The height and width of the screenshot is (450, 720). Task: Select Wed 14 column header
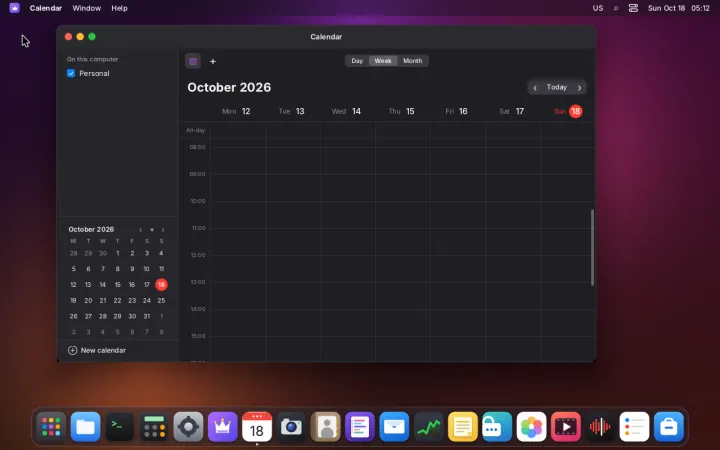pos(346,111)
